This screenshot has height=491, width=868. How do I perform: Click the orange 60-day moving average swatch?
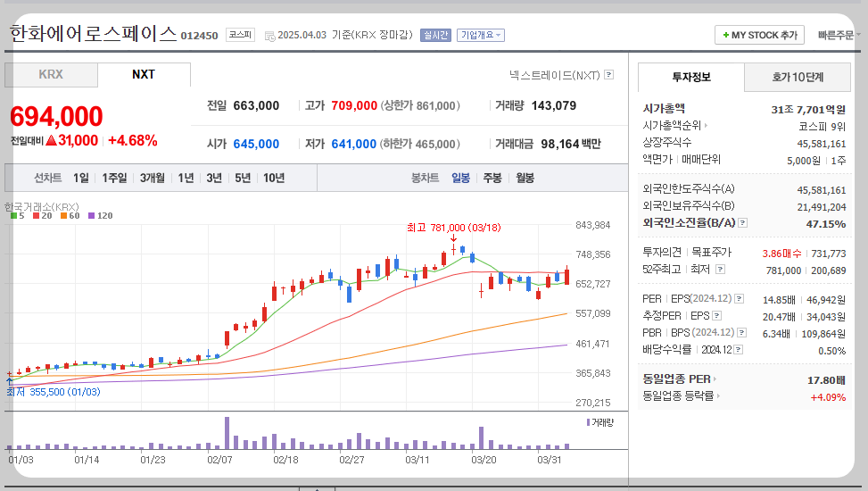(x=63, y=215)
